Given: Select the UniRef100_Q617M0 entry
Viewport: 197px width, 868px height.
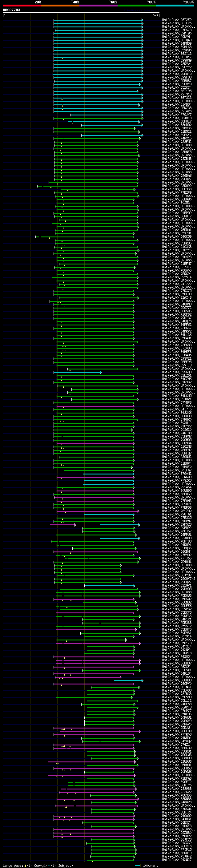Looking at the screenshot, I should 177,511.
